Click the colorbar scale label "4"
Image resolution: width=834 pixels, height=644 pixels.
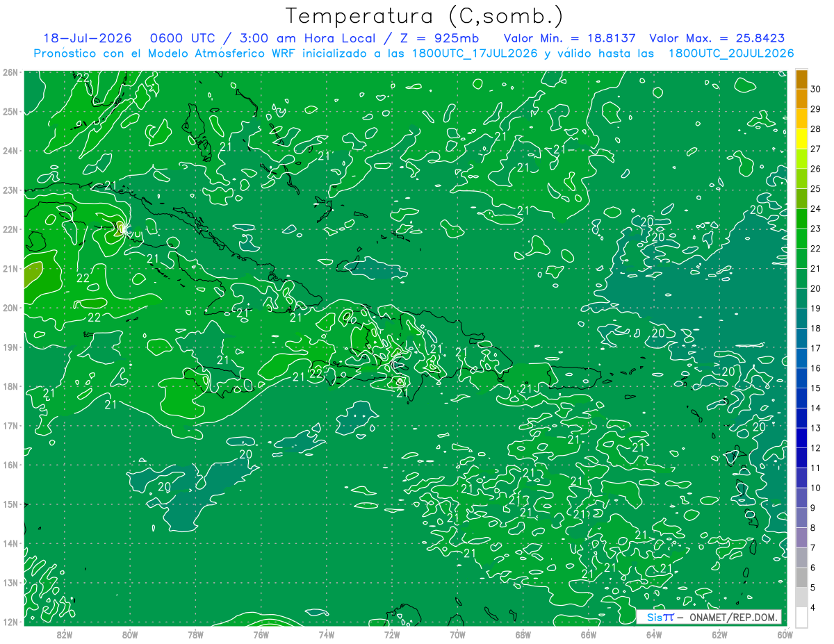[x=814, y=607]
